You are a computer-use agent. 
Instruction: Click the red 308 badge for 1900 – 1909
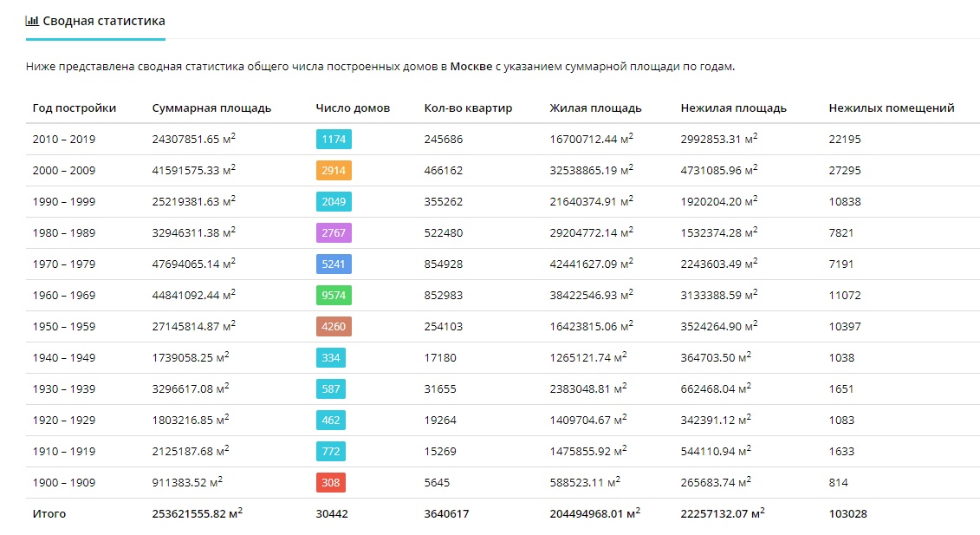coord(331,482)
